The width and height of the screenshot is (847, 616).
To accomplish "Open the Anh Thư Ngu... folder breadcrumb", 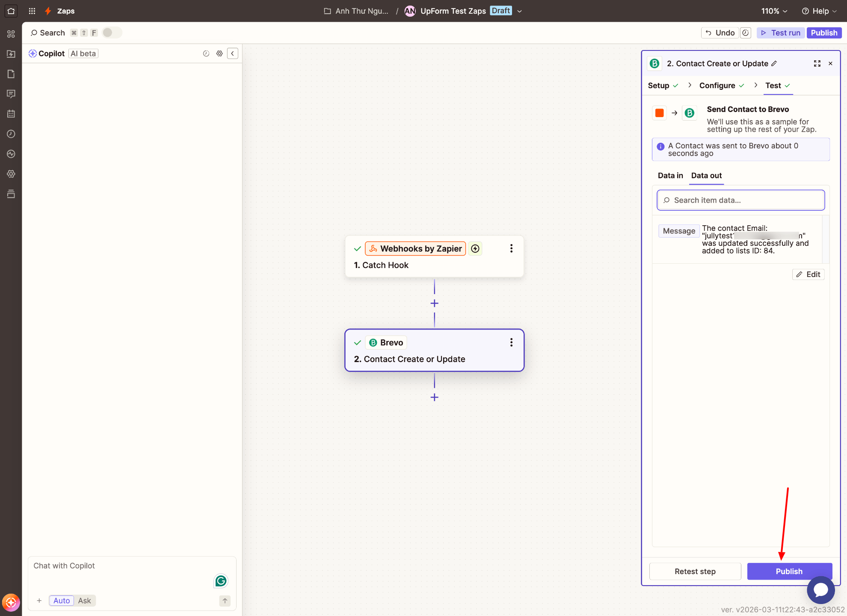I will tap(356, 11).
